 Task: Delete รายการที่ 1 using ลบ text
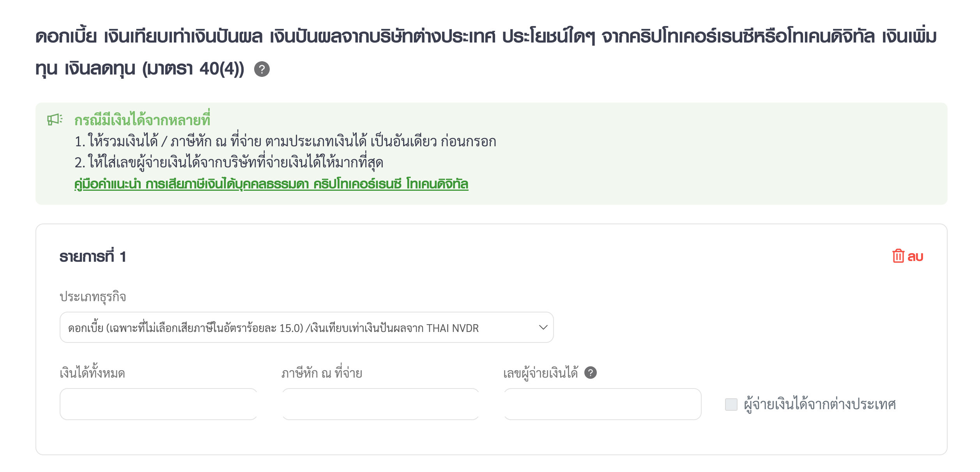coord(915,257)
